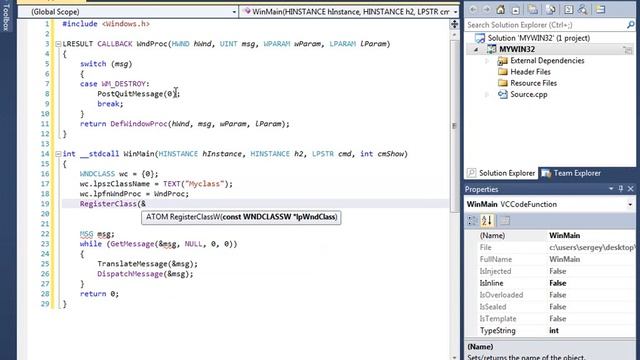Sort properties alphabetically with A-Z icon
640x360 pixels.
click(487, 221)
